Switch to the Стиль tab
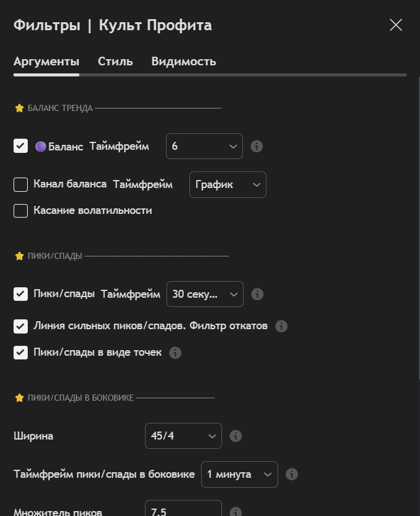The image size is (420, 516). pos(115,62)
